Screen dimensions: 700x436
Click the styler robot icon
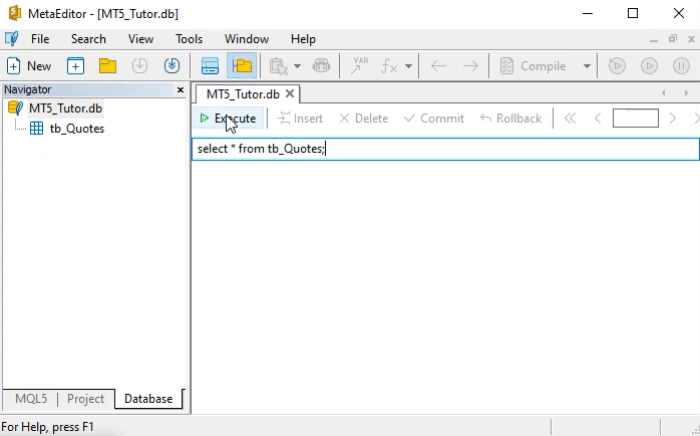321,66
